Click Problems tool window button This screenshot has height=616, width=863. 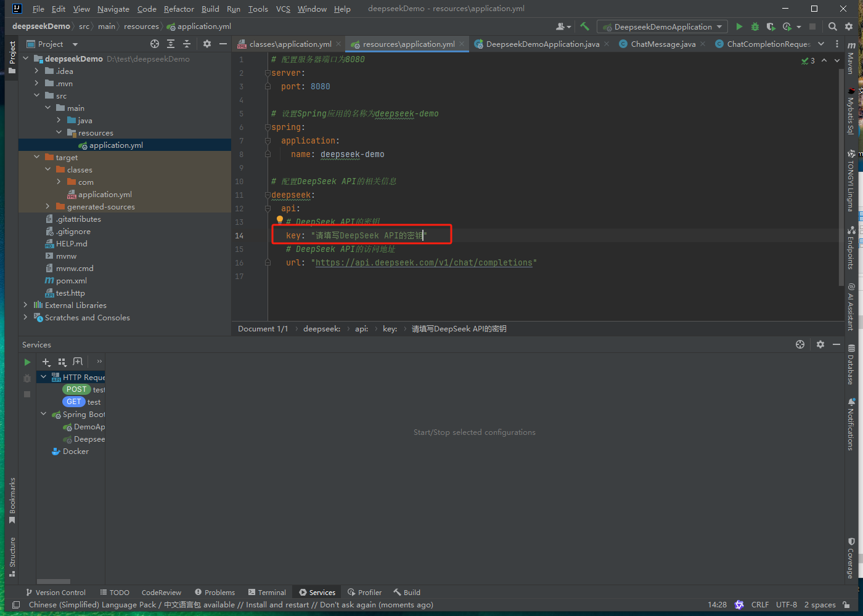(x=215, y=593)
